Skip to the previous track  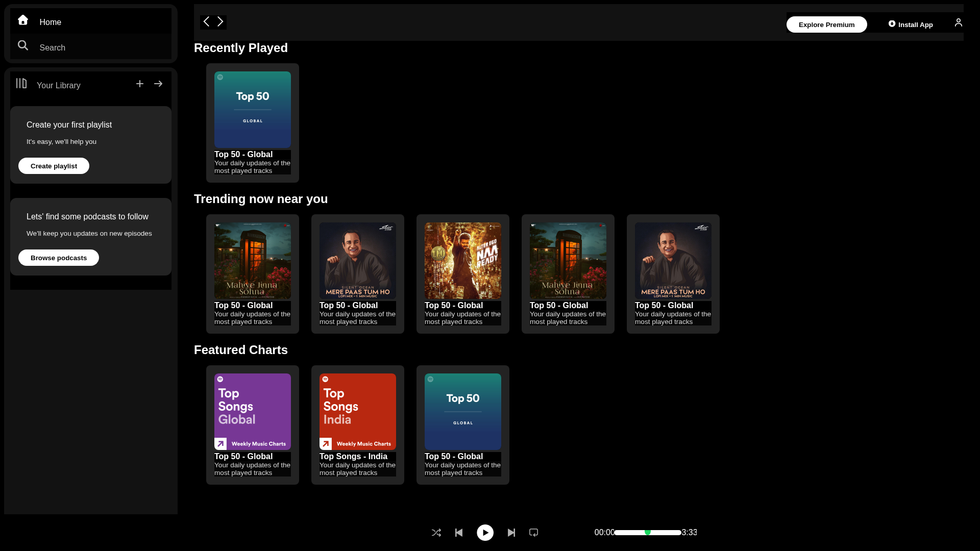459,533
